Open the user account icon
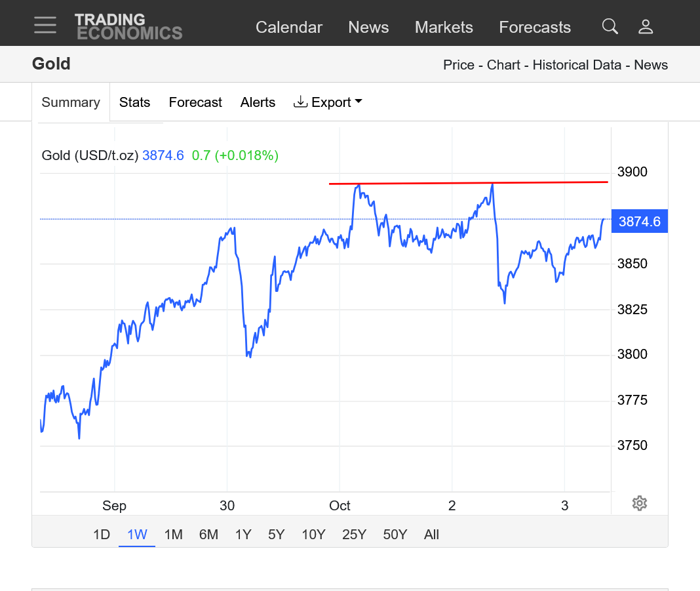The width and height of the screenshot is (700, 591). coord(646,26)
